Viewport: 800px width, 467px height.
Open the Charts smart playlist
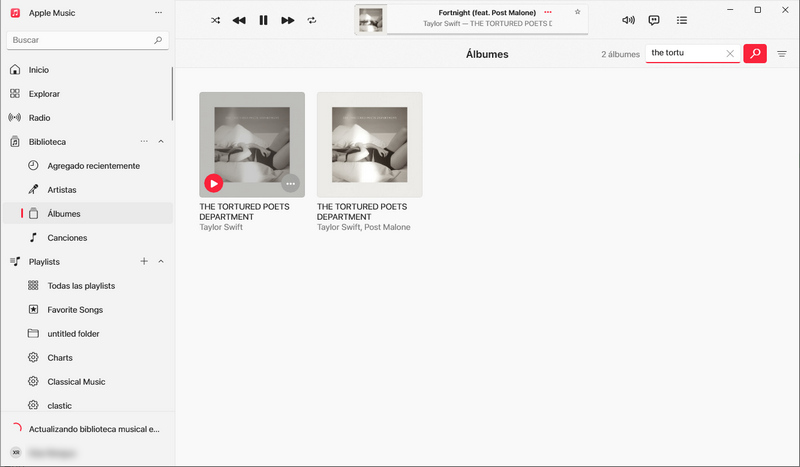tap(88, 358)
